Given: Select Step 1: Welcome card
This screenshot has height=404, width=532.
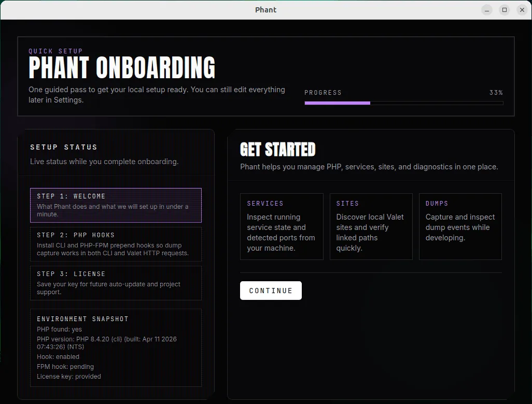Looking at the screenshot, I should 116,206.
